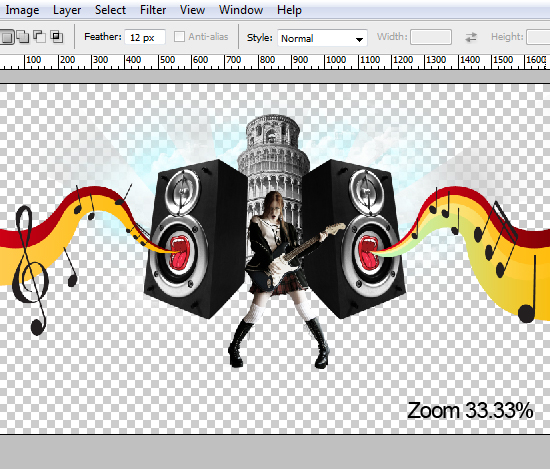This screenshot has width=550, height=469.
Task: Click the Height input field
Action: [x=538, y=37]
